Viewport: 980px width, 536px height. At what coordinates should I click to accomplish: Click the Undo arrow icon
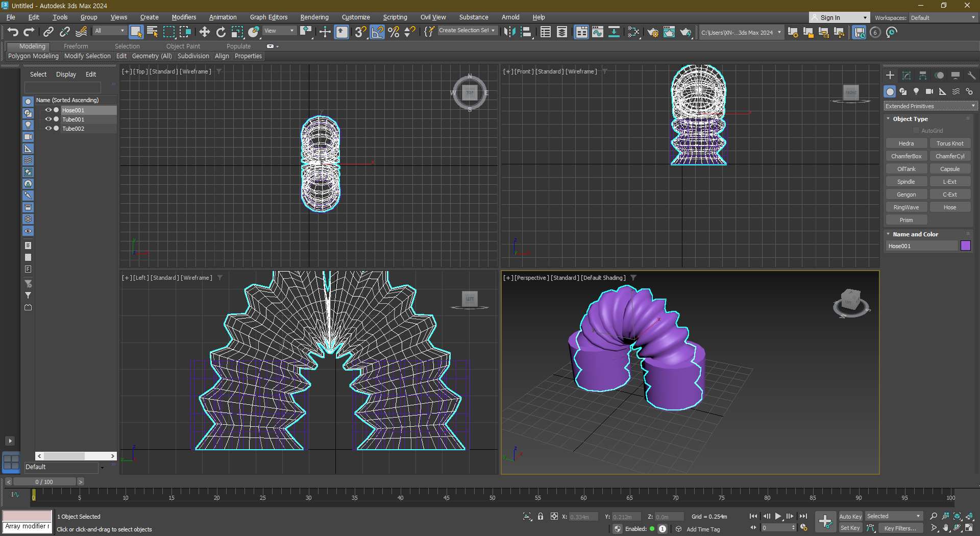click(13, 32)
